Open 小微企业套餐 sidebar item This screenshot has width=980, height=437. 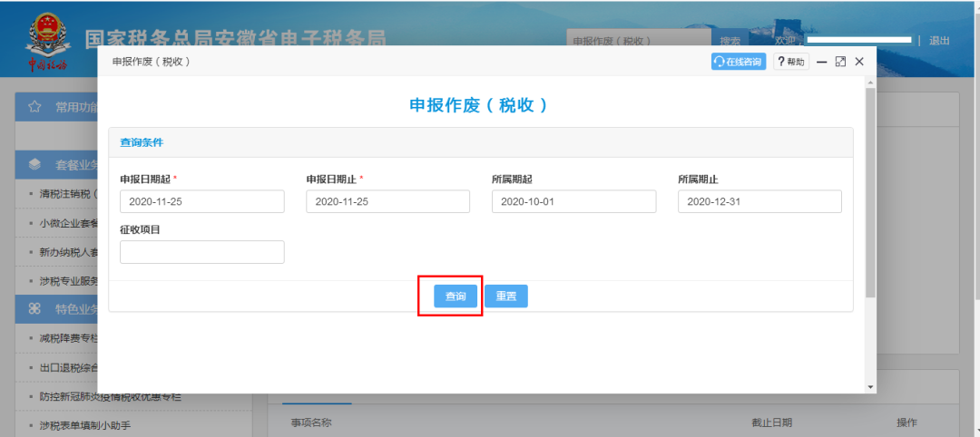[x=69, y=223]
